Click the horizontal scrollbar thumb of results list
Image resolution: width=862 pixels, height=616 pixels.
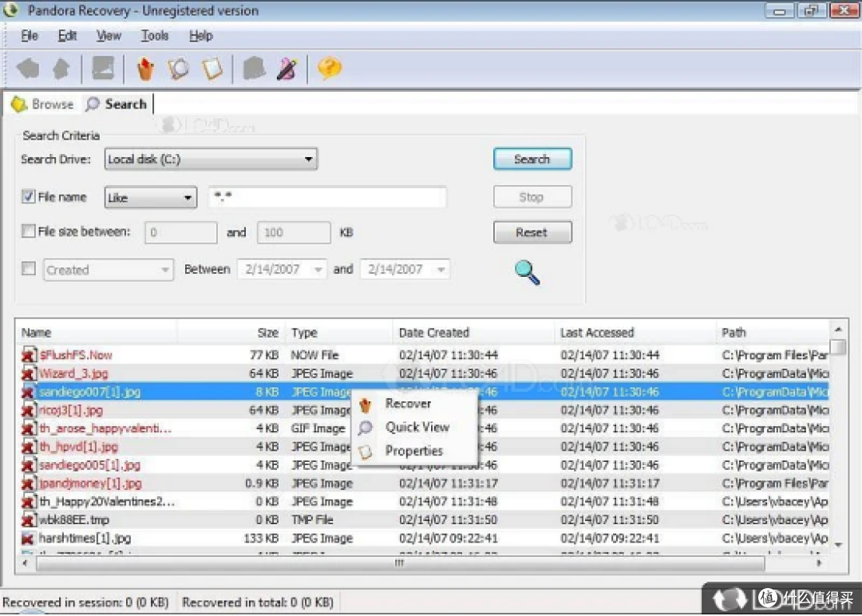coord(400,563)
